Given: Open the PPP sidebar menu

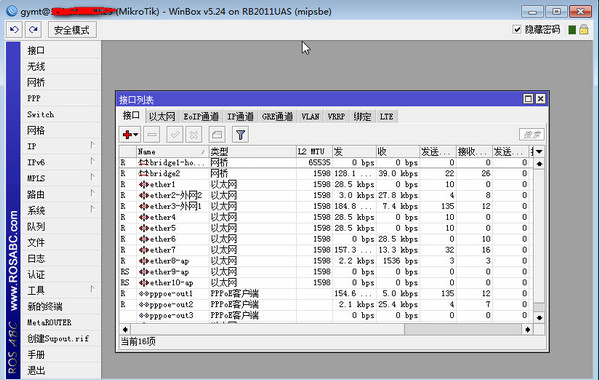Looking at the screenshot, I should click(x=61, y=98).
